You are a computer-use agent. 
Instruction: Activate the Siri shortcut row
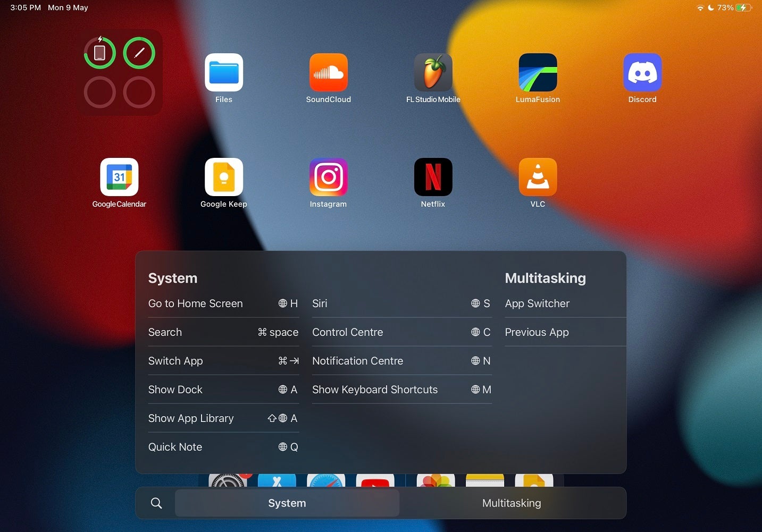pyautogui.click(x=401, y=303)
